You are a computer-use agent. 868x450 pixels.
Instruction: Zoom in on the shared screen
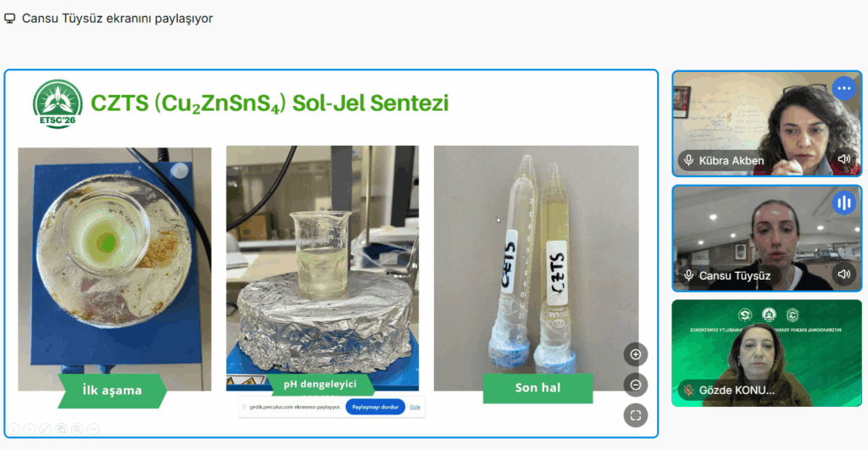[636, 354]
